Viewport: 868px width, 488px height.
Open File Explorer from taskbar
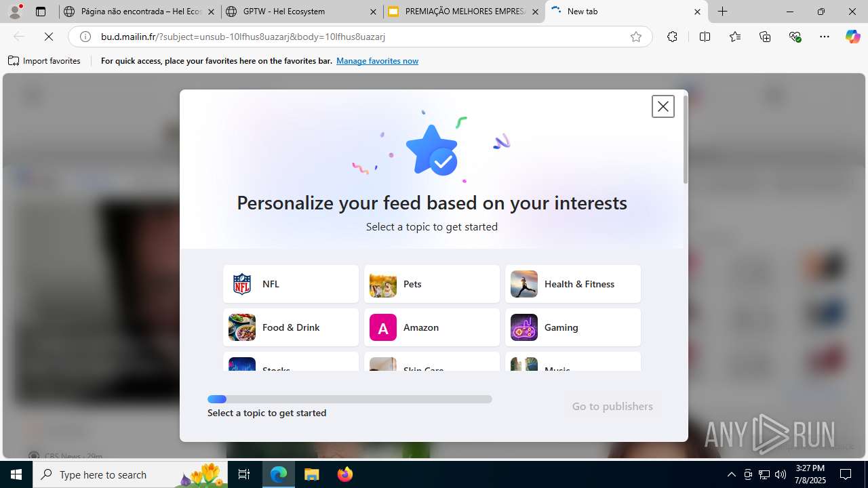point(311,474)
